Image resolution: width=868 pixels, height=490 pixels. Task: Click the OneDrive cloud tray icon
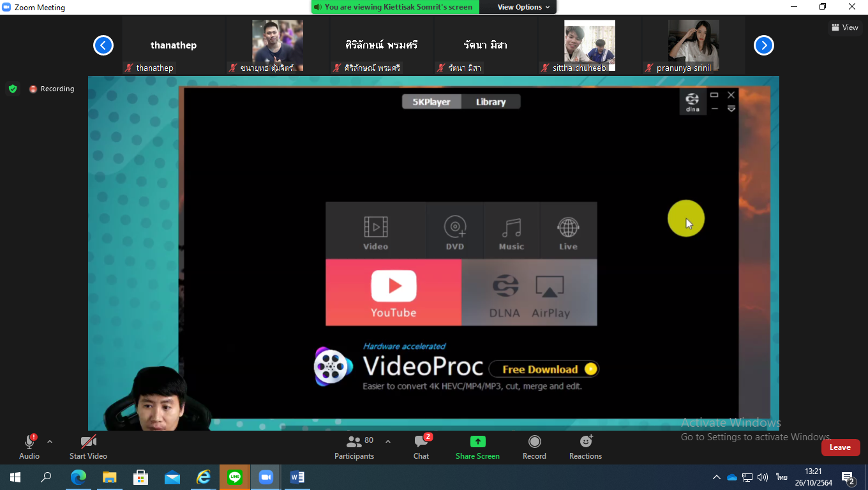(732, 477)
